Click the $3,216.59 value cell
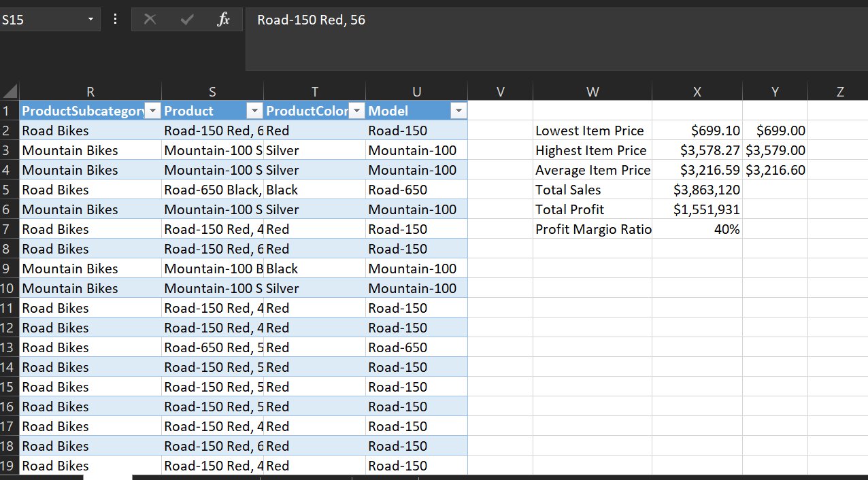This screenshot has width=868, height=480. (x=697, y=170)
